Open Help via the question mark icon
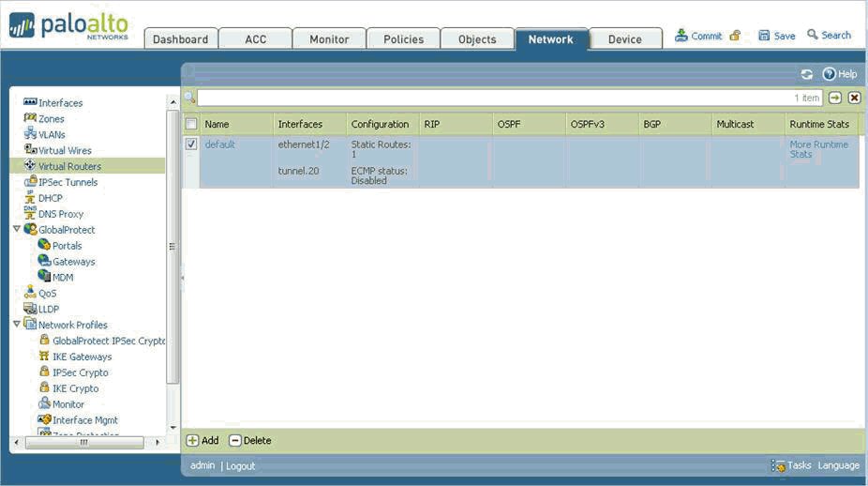This screenshot has width=868, height=486. [x=829, y=74]
